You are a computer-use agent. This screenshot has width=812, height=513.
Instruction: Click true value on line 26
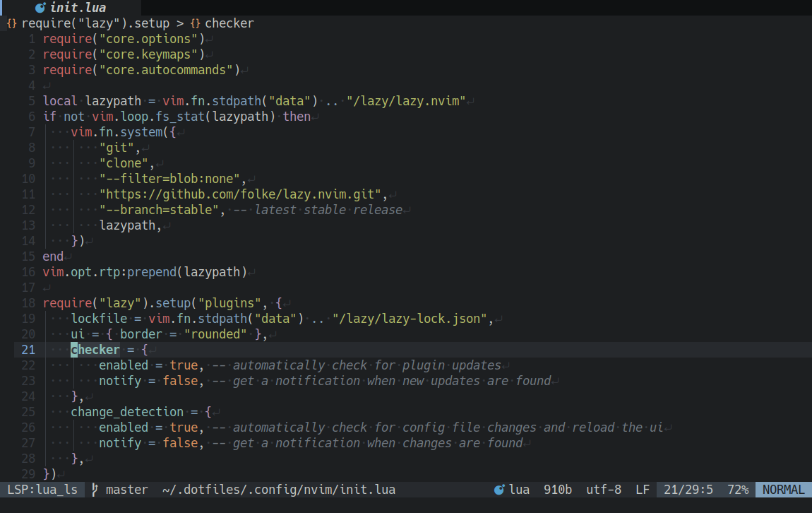(x=184, y=427)
